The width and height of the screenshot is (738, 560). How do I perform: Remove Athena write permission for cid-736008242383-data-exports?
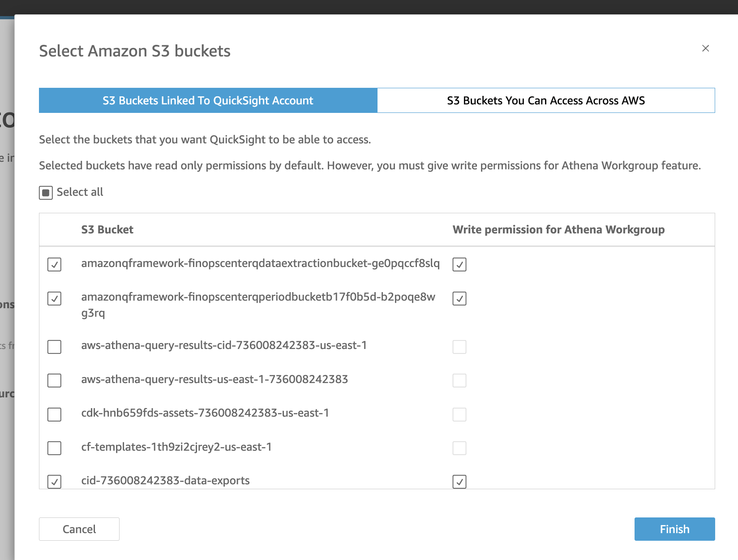[459, 482]
